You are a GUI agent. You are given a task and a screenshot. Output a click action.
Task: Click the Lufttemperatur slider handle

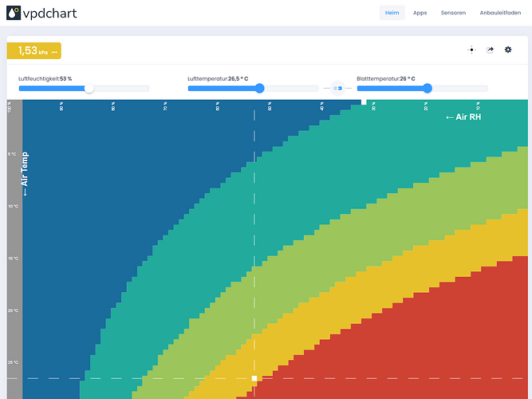[259, 89]
